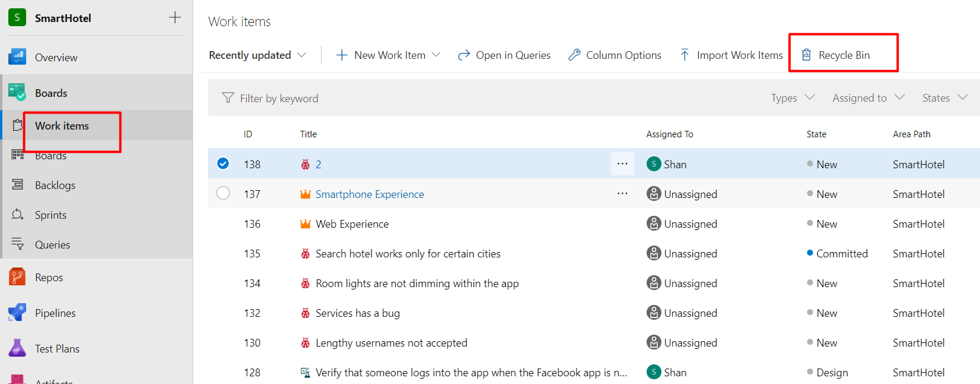The image size is (980, 384).
Task: Click the State column header
Action: coord(817,134)
